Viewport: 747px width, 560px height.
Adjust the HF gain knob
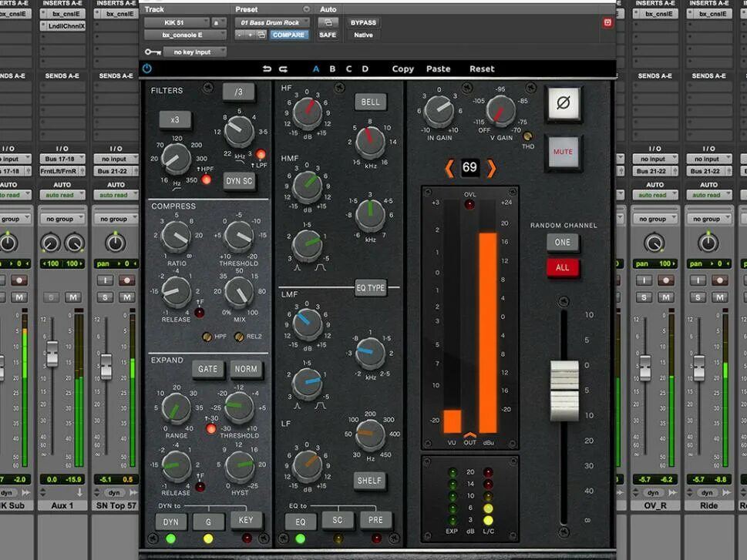[x=308, y=112]
